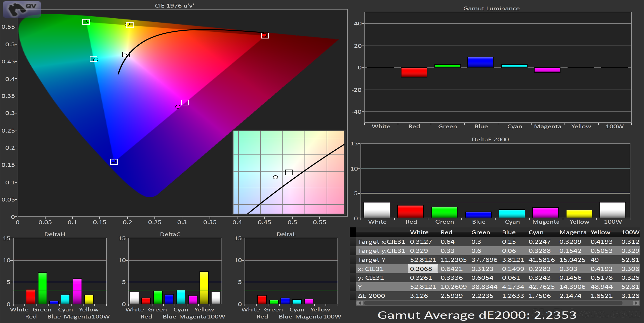Image resolution: width=644 pixels, height=323 pixels.
Task: Click the Magenta bar in DeltaE 2000 chart
Action: [x=546, y=213]
